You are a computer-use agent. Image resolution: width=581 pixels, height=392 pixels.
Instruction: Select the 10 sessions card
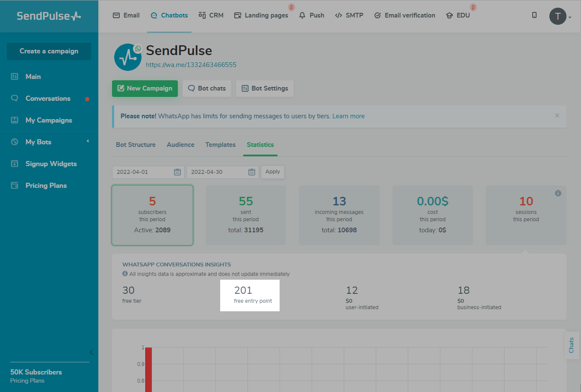click(526, 215)
